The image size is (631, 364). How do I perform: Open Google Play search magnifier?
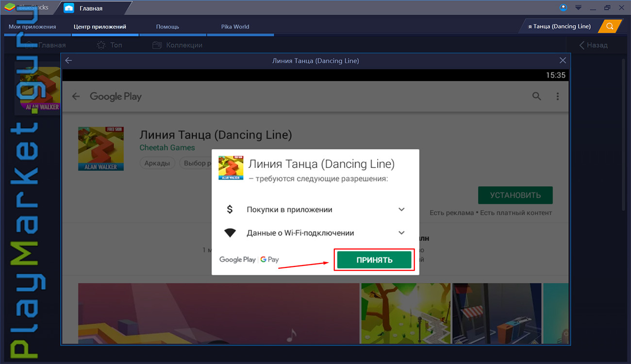tap(536, 96)
